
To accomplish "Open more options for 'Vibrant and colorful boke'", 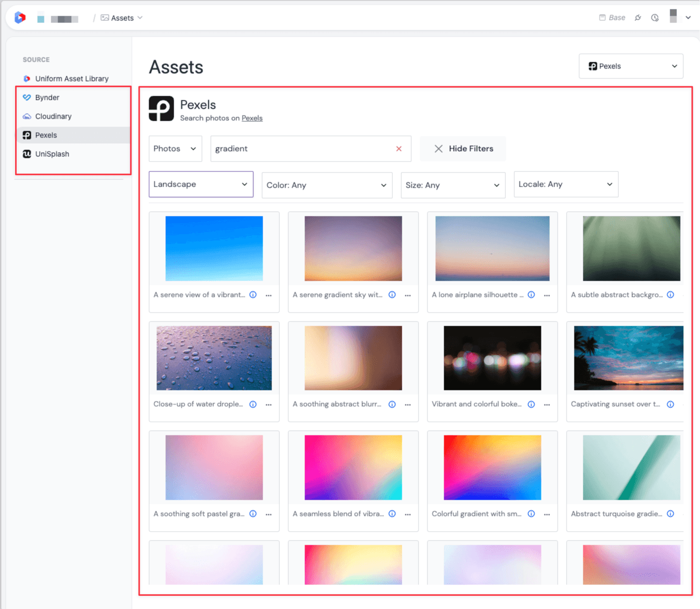I will tap(547, 405).
